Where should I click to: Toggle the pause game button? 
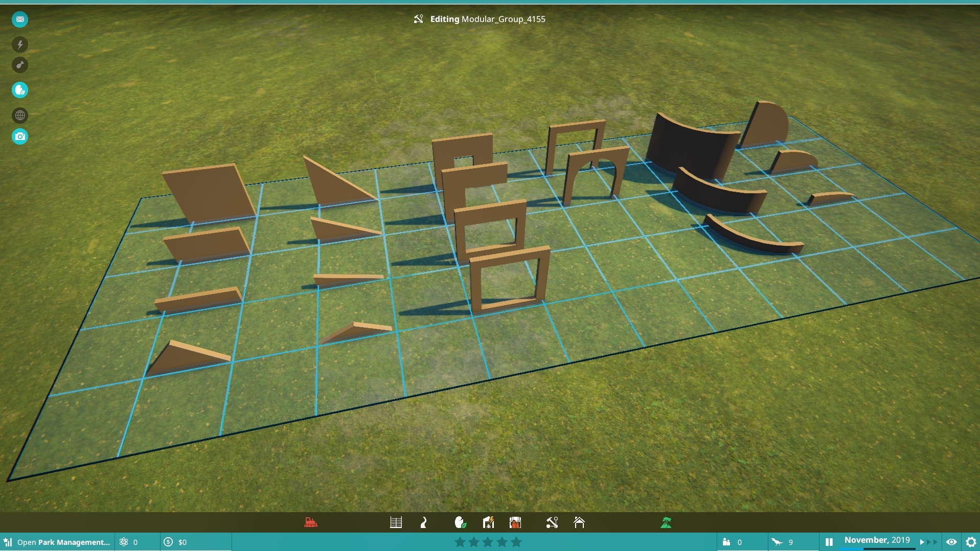pyautogui.click(x=829, y=542)
